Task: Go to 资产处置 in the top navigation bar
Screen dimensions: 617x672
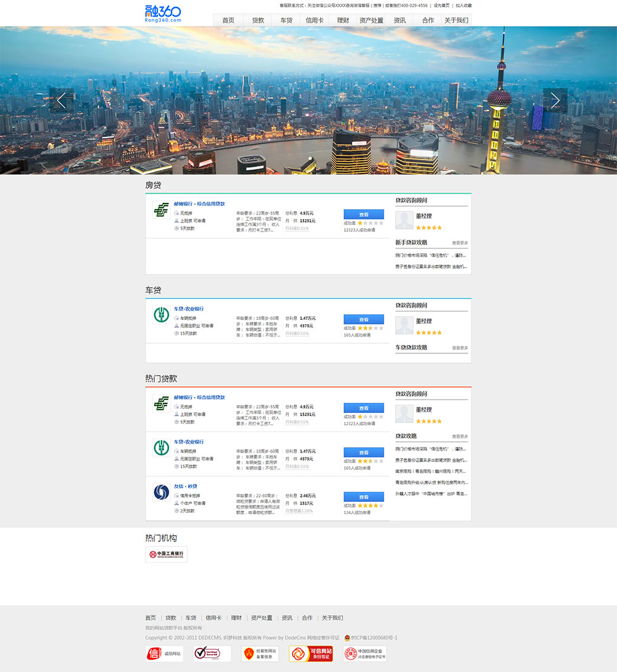Action: (371, 20)
